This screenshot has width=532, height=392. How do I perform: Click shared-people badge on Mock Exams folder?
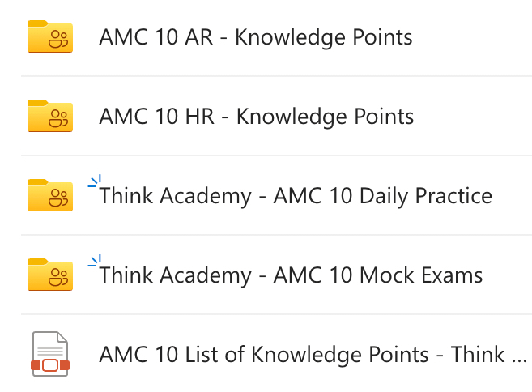60,279
